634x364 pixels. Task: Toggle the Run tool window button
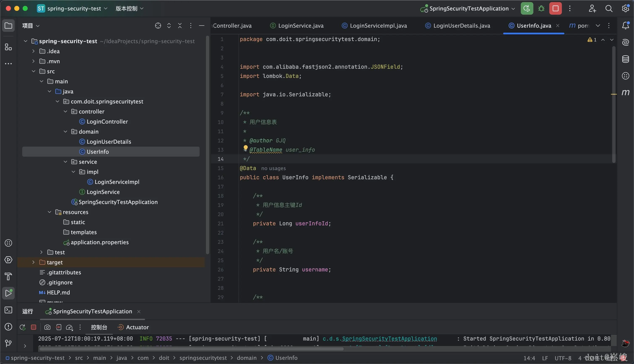point(8,293)
